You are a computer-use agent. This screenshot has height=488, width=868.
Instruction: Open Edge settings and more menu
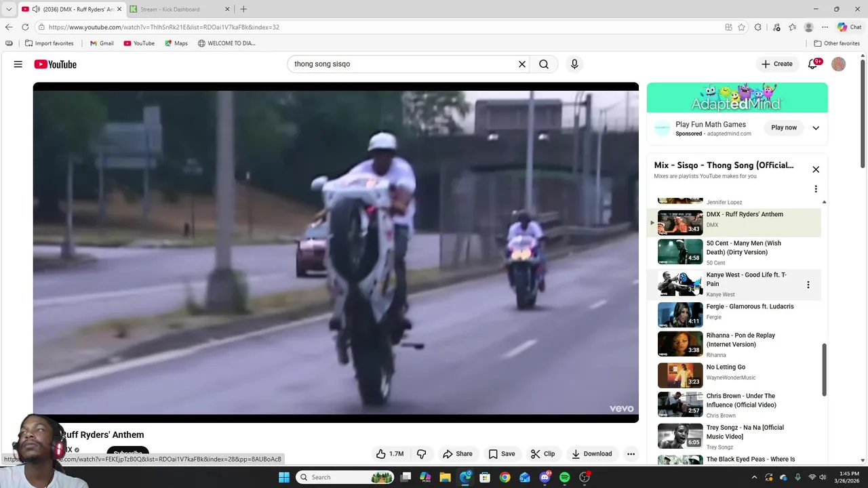coord(825,27)
